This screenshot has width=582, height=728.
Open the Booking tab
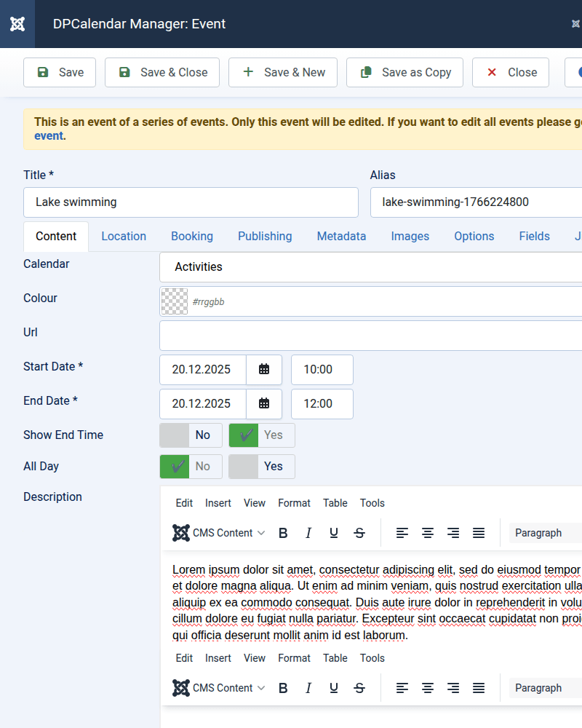(192, 237)
